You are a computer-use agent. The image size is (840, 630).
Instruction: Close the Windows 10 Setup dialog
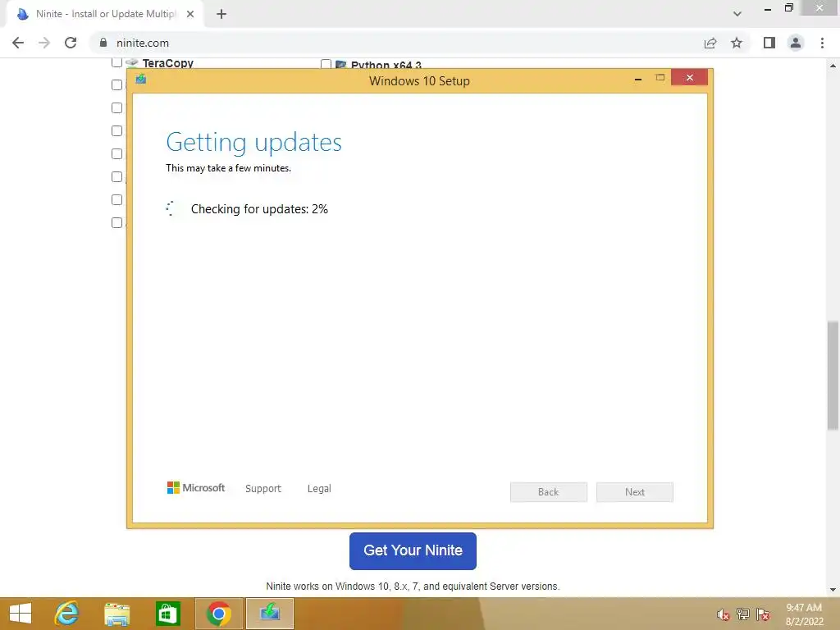click(x=689, y=78)
